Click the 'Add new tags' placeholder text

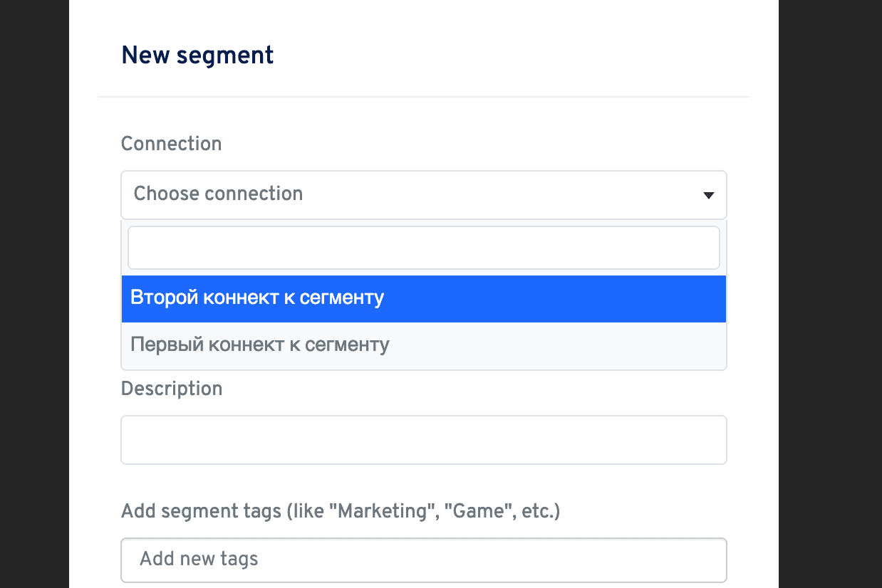199,559
